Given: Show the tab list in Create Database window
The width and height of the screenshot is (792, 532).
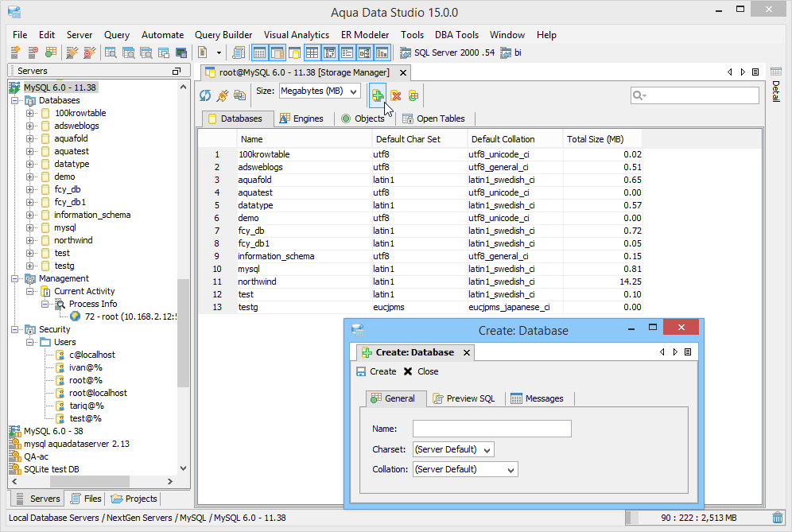Looking at the screenshot, I should click(x=688, y=352).
